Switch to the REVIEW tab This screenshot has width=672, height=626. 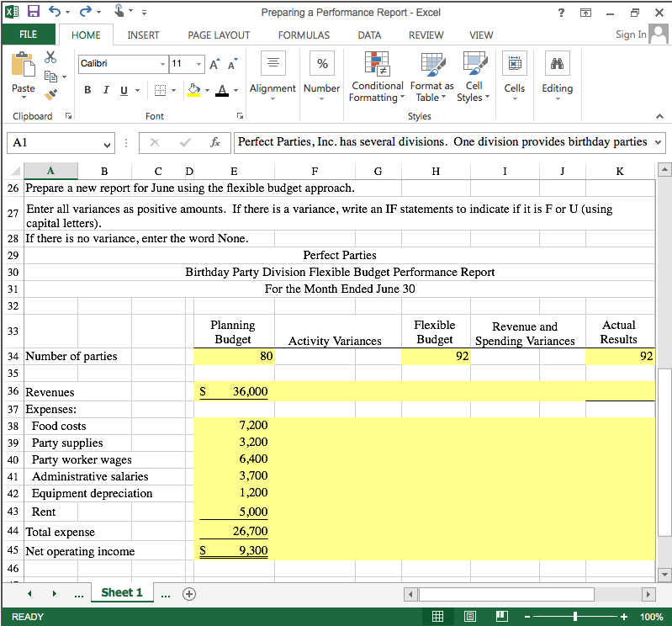click(x=426, y=35)
